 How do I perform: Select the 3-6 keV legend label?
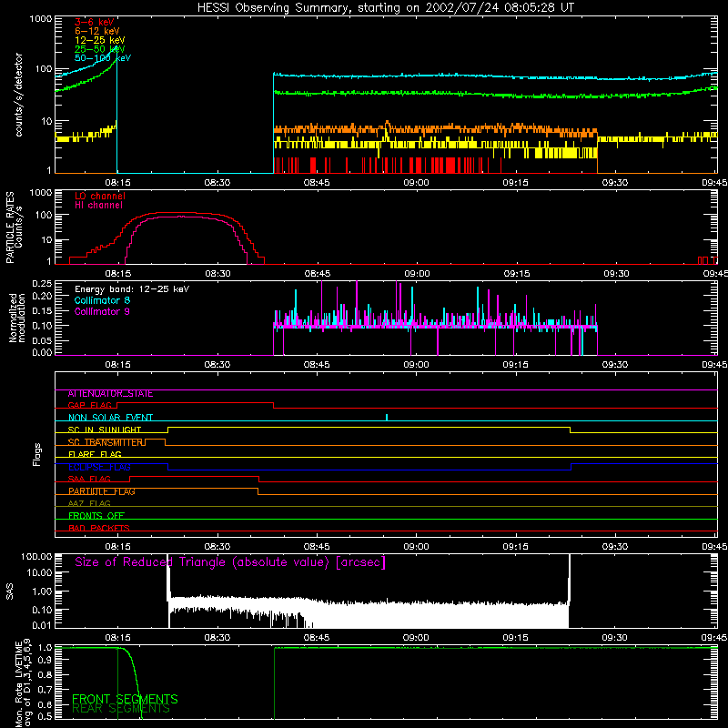[x=94, y=22]
